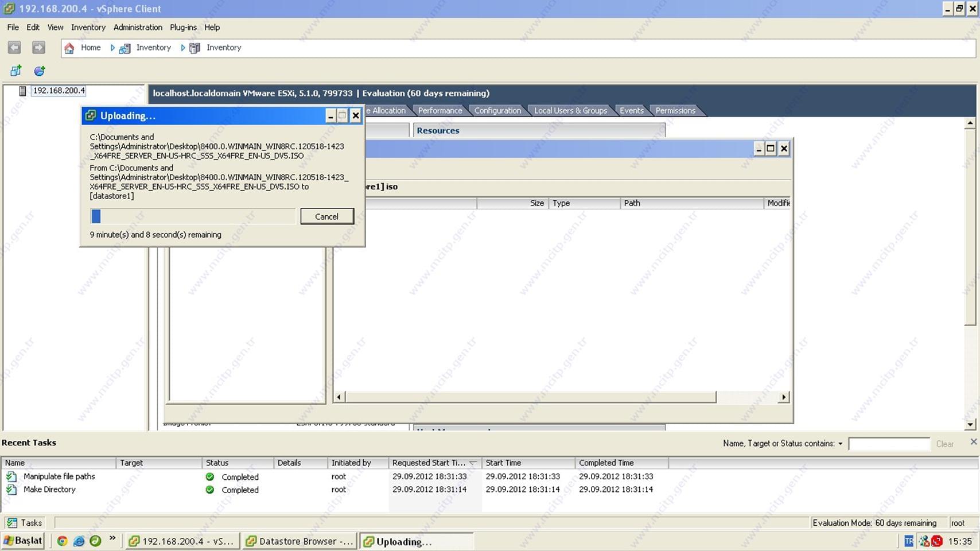
Task: Open the File menu
Action: click(13, 27)
